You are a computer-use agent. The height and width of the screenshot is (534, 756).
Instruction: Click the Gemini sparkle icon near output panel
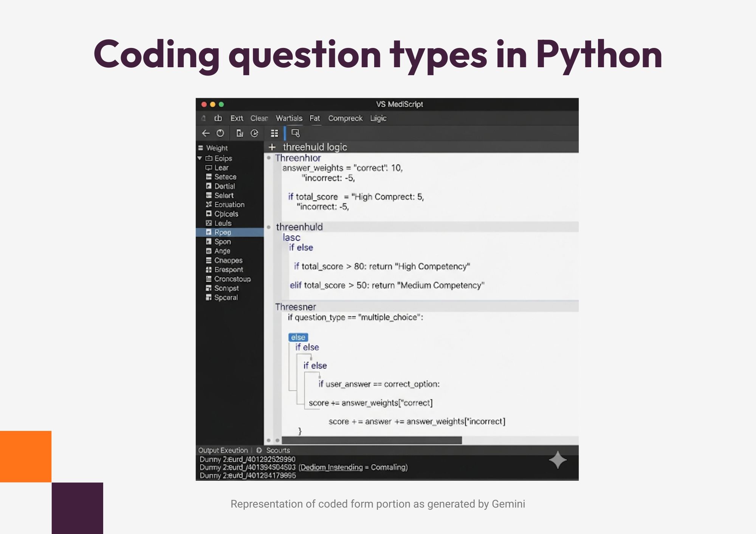pyautogui.click(x=558, y=460)
